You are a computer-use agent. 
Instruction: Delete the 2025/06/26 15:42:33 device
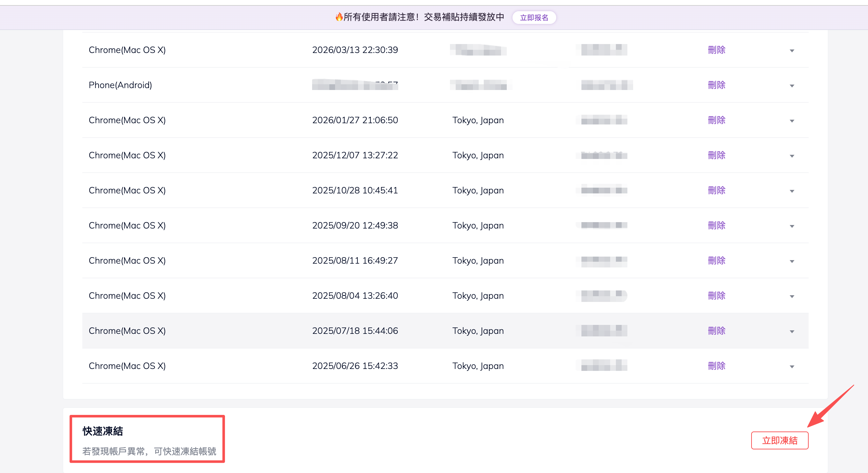[716, 366]
